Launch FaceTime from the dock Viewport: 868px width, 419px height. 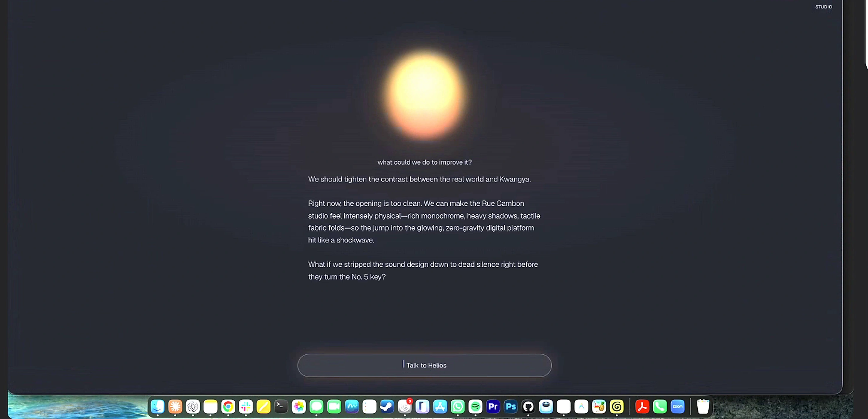[x=334, y=406]
